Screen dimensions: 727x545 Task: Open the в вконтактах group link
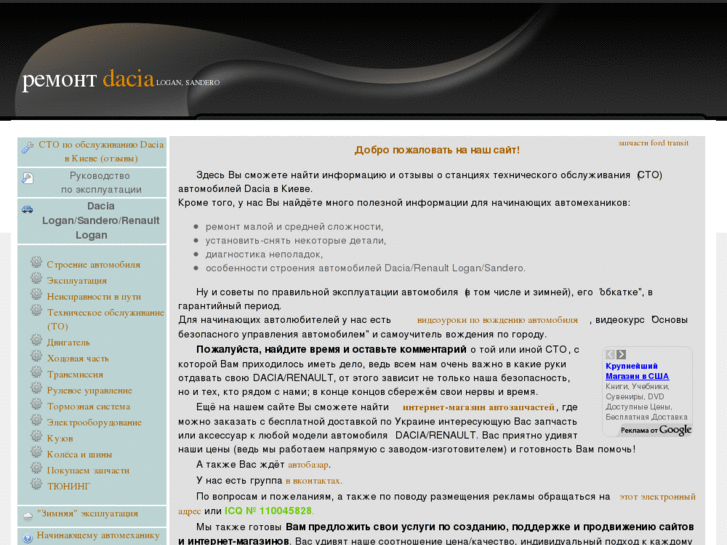(313, 481)
